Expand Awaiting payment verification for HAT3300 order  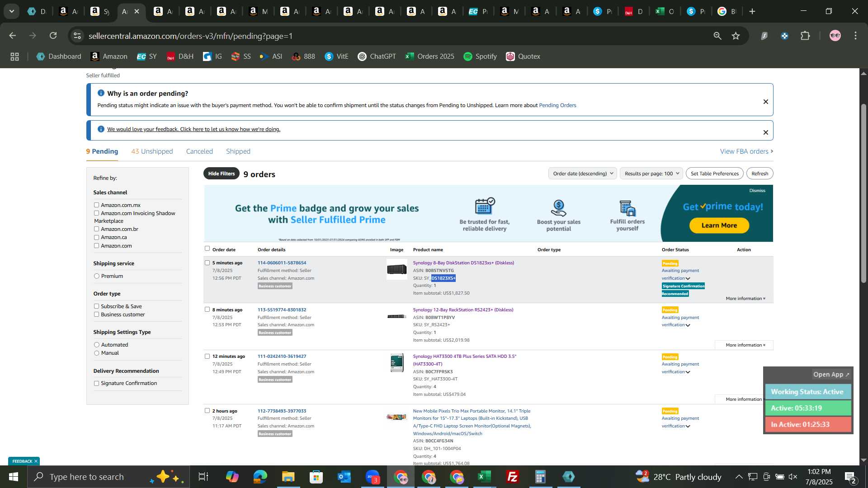688,372
